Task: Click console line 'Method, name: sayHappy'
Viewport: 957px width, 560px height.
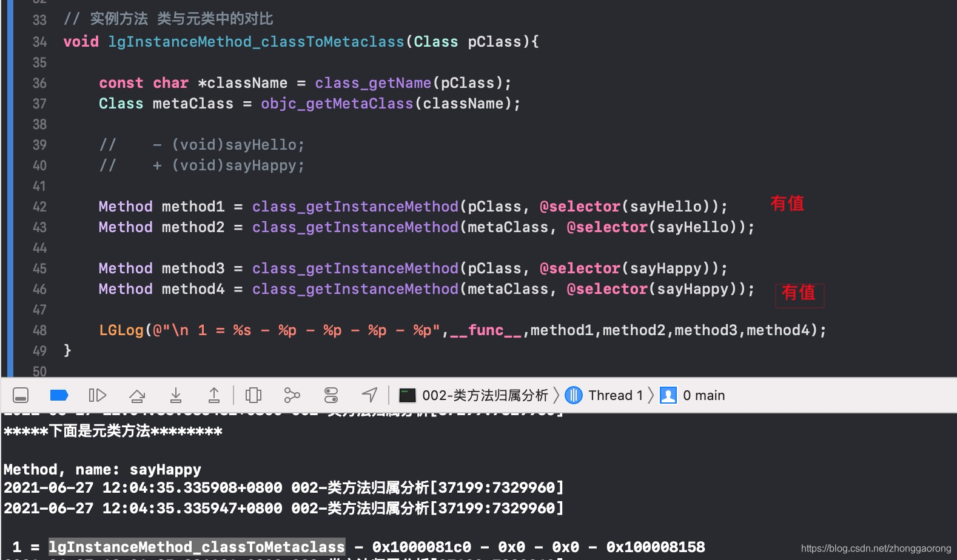Action: [x=102, y=470]
